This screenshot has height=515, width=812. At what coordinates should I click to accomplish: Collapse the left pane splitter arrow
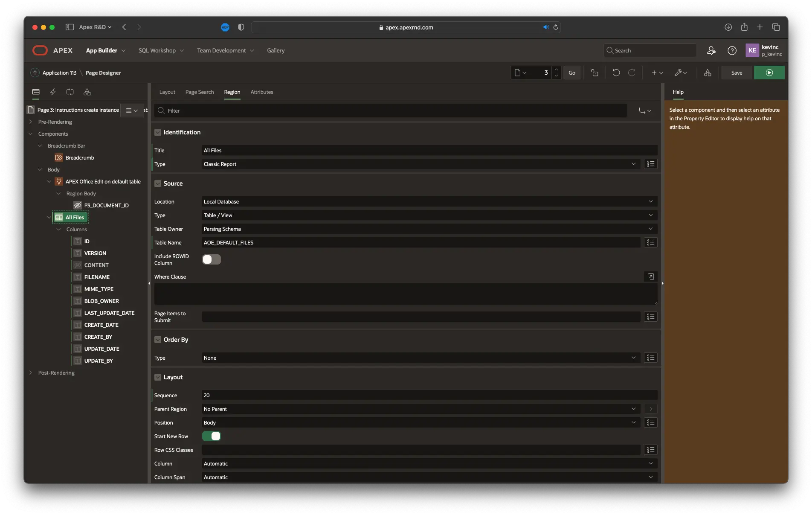point(149,283)
